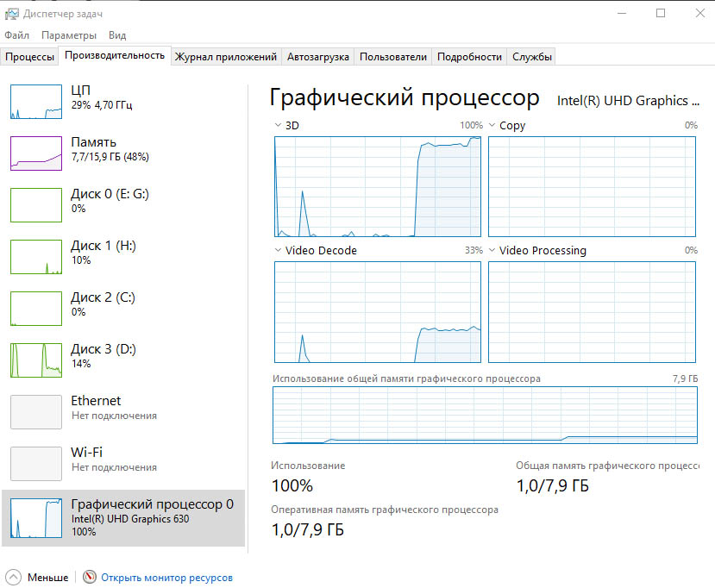Switch to the Процессы tab

point(30,57)
